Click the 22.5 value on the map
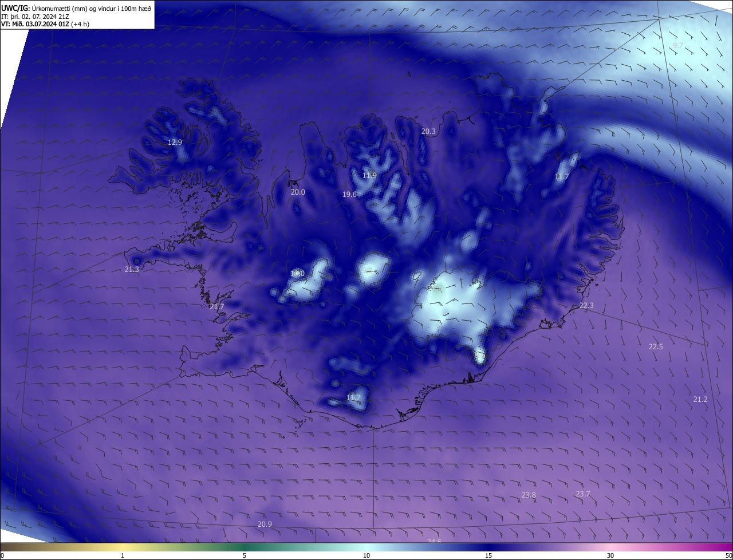 (x=656, y=346)
